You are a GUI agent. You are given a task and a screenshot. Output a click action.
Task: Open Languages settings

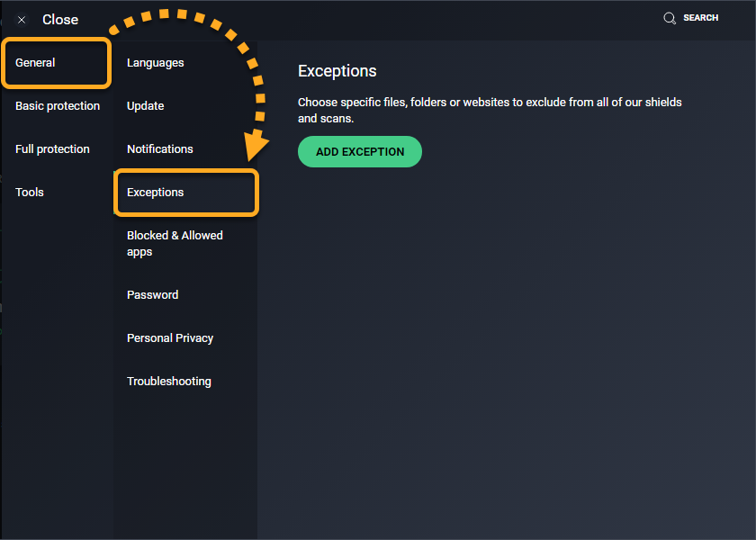click(155, 63)
